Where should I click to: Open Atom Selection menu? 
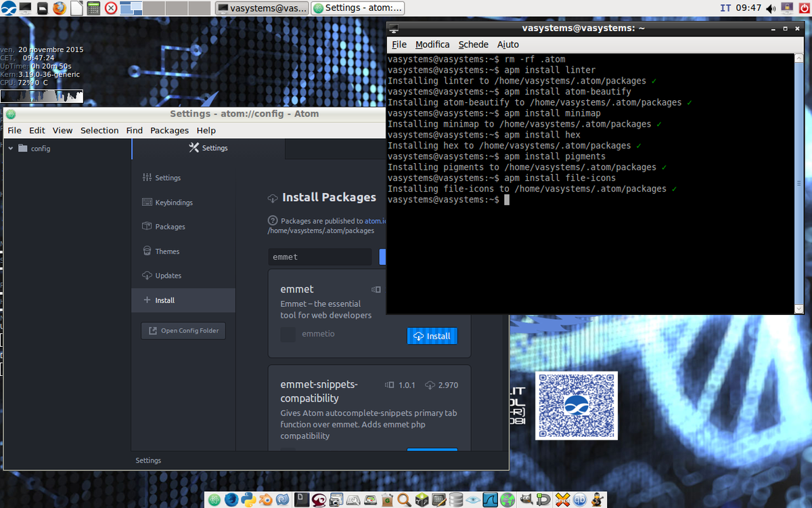click(99, 130)
